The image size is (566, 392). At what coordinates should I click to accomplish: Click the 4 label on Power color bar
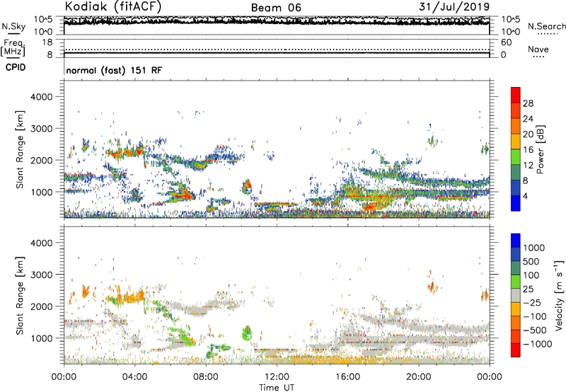coord(526,197)
